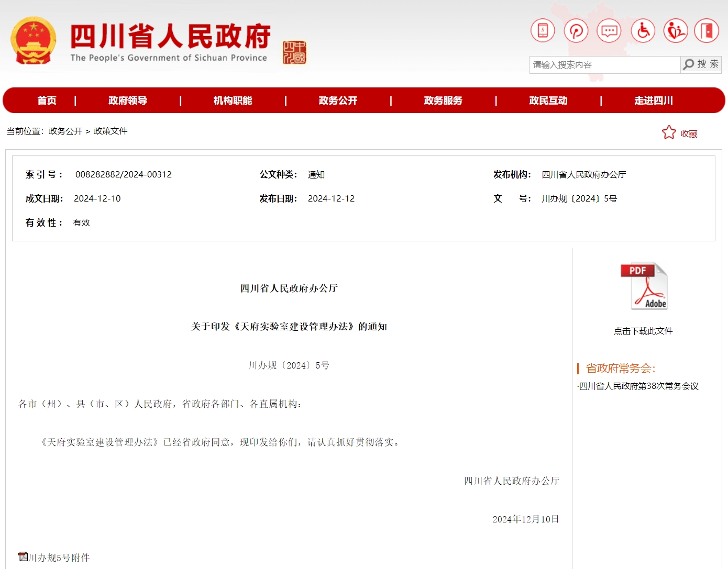This screenshot has height=569, width=728.
Task: Click the 点击下载此文件 link
Action: pos(643,331)
